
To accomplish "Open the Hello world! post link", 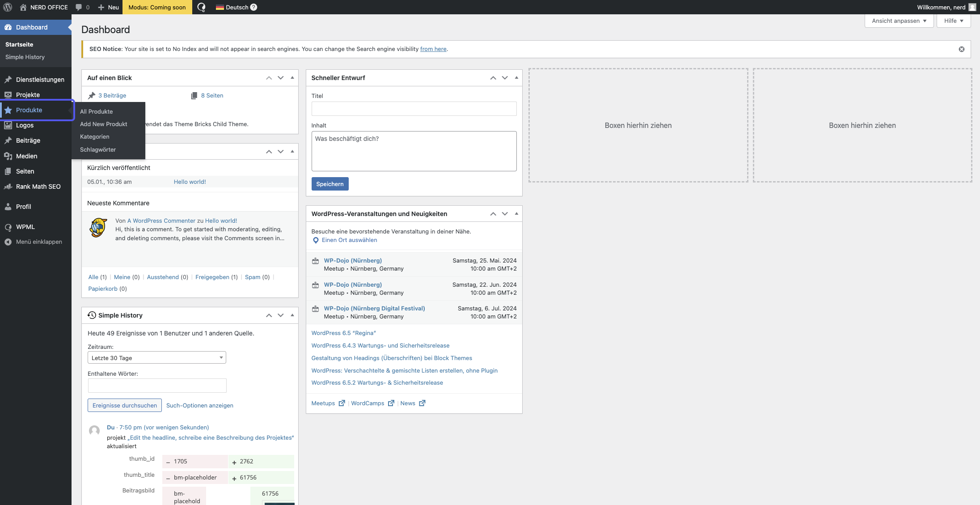I will pos(190,182).
